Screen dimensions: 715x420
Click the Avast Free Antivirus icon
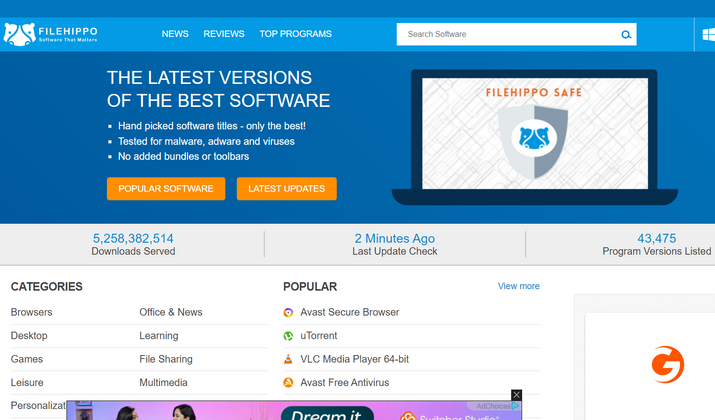pyautogui.click(x=289, y=383)
